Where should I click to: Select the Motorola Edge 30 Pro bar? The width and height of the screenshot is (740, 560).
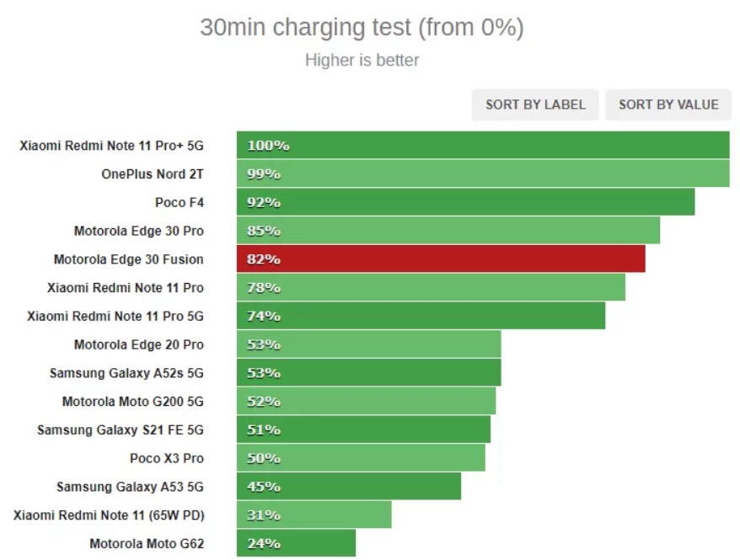(448, 231)
